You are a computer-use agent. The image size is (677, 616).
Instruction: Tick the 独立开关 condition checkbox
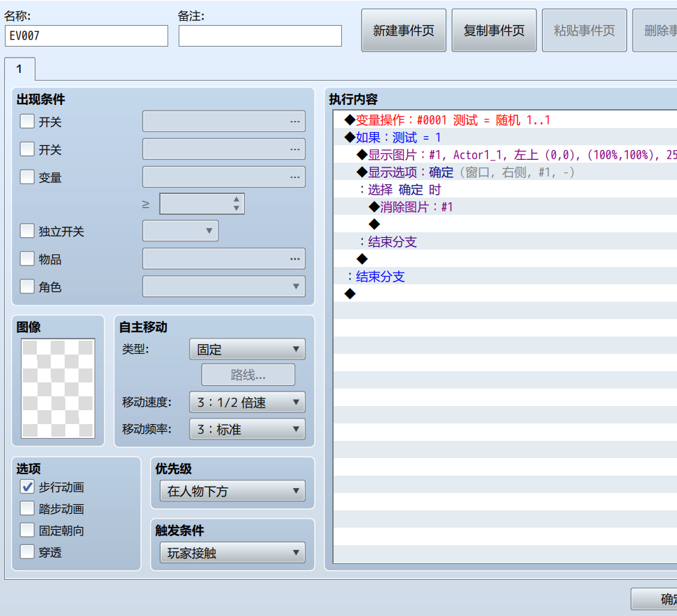(x=27, y=231)
